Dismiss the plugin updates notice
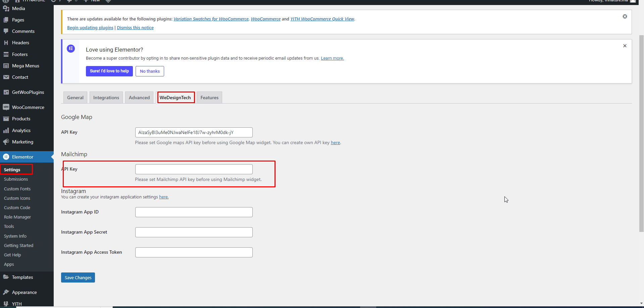The height and width of the screenshot is (308, 644). point(625,16)
